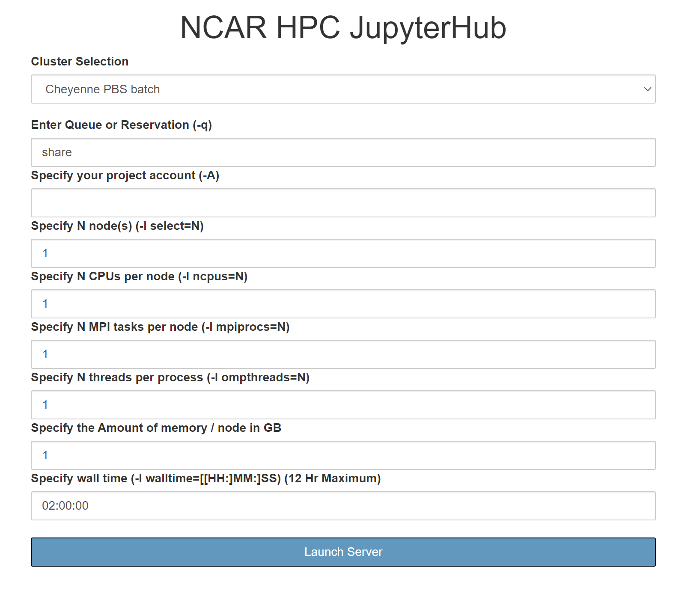The width and height of the screenshot is (700, 591).
Task: Click the Specify N threads per process label
Action: pos(170,377)
